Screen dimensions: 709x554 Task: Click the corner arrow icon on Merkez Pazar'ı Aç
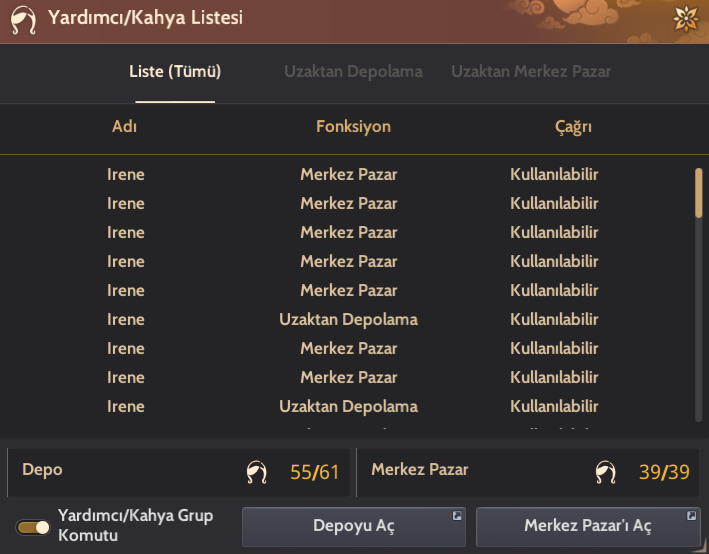[x=691, y=515]
